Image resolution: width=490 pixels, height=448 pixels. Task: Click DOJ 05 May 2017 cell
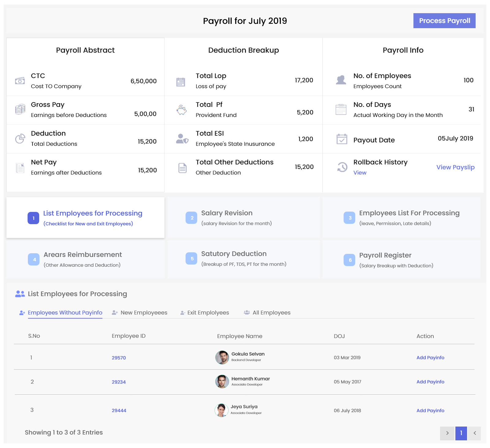(x=348, y=382)
